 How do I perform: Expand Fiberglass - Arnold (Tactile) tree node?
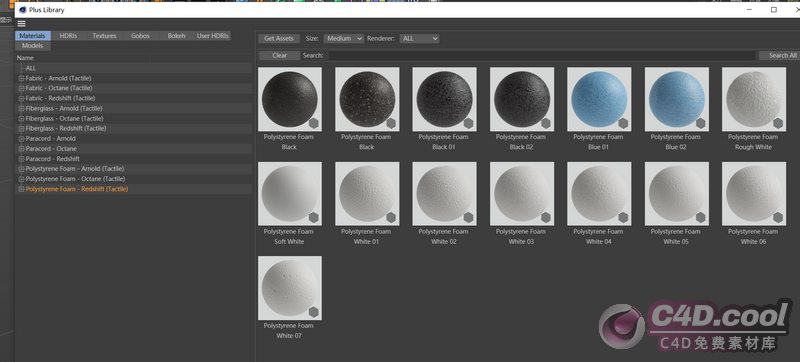coord(21,109)
